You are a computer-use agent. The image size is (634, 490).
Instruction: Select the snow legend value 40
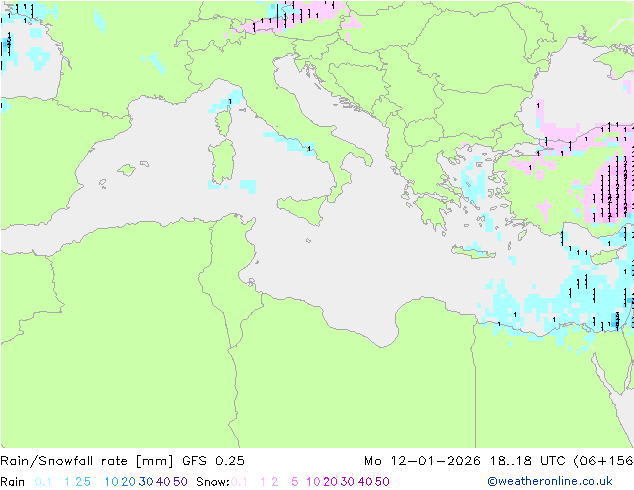(x=365, y=482)
